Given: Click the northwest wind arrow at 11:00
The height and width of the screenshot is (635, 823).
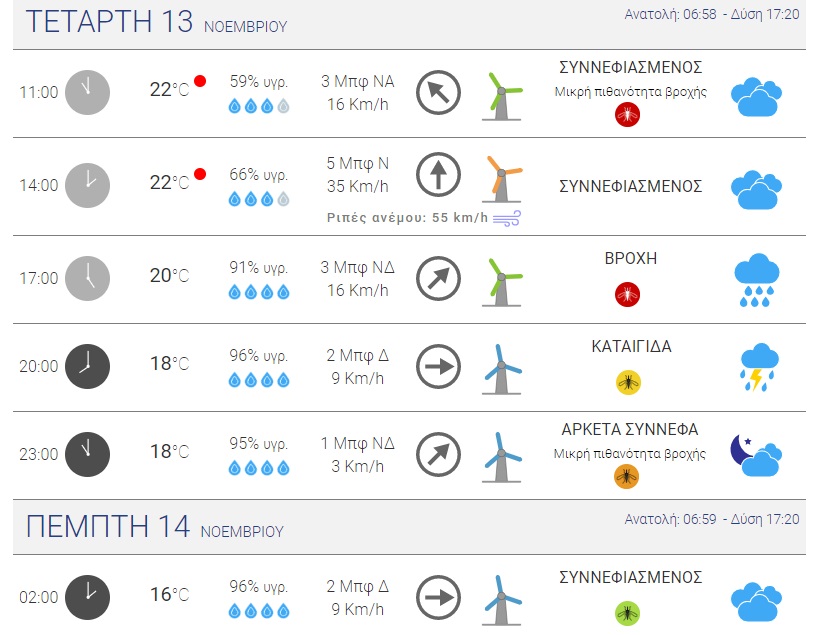Looking at the screenshot, I should [x=437, y=92].
